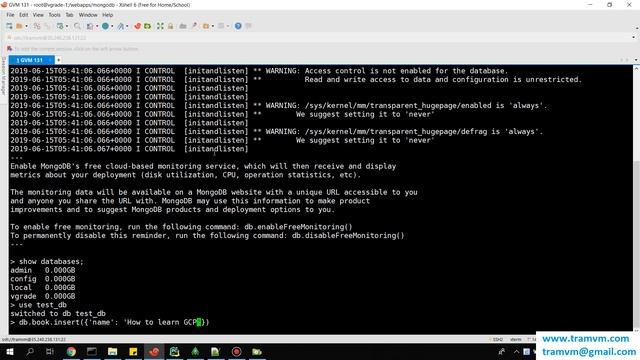Open the command prompt taskbar icon
This screenshot has width=640, height=360.
click(x=92, y=351)
